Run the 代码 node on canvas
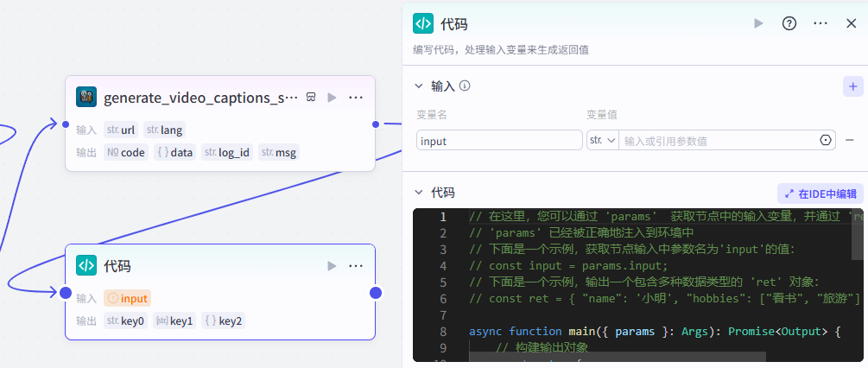868x368 pixels. [x=332, y=266]
